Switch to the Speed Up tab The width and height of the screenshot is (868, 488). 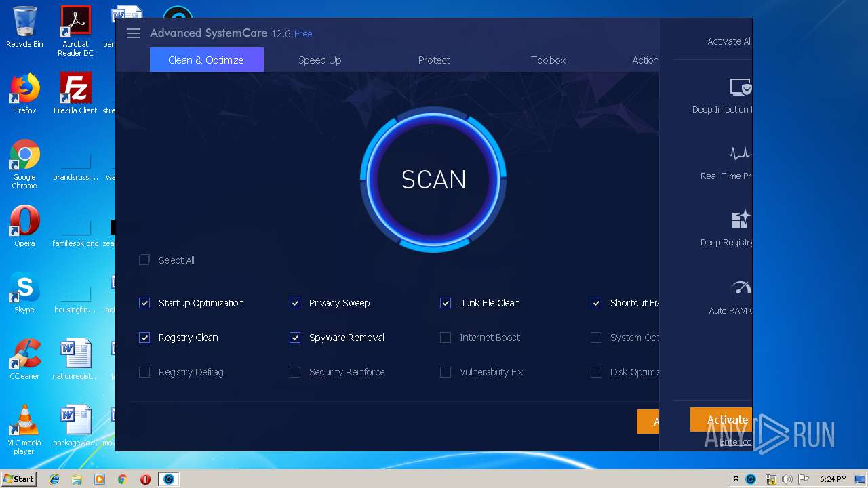pos(319,60)
